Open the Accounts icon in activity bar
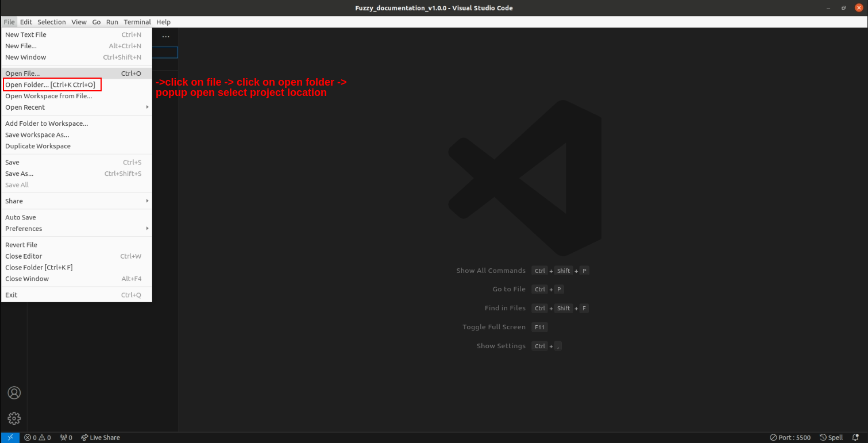868x443 pixels. [14, 393]
